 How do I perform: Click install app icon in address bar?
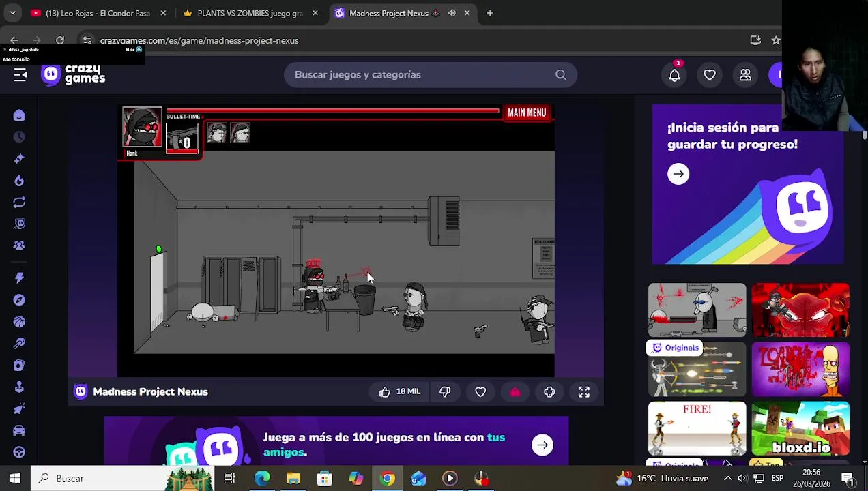755,40
